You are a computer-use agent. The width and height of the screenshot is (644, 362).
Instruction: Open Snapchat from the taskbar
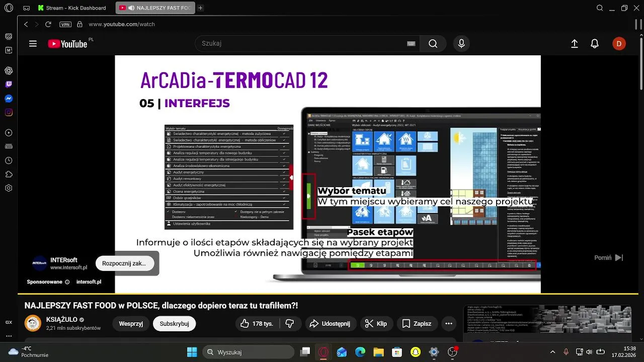pyautogui.click(x=416, y=352)
